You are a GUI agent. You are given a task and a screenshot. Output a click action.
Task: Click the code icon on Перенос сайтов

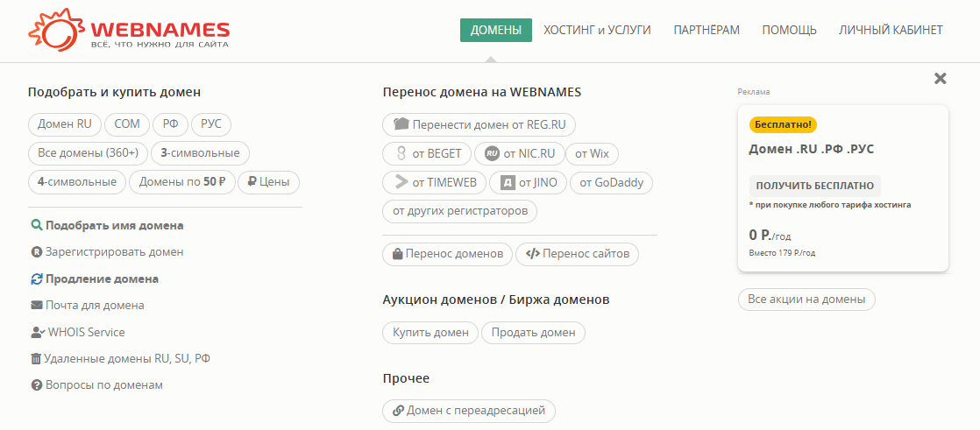pyautogui.click(x=532, y=254)
